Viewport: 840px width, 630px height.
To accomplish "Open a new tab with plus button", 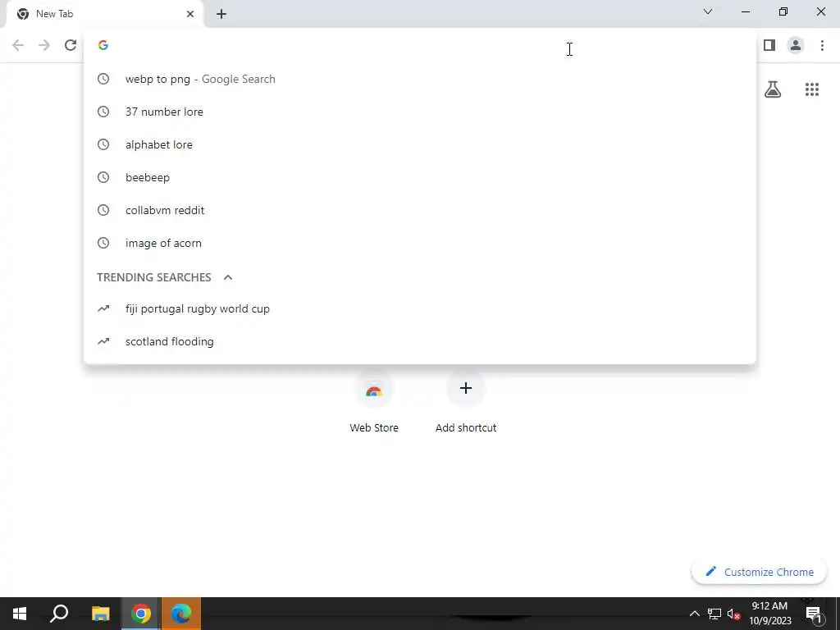I will [221, 14].
